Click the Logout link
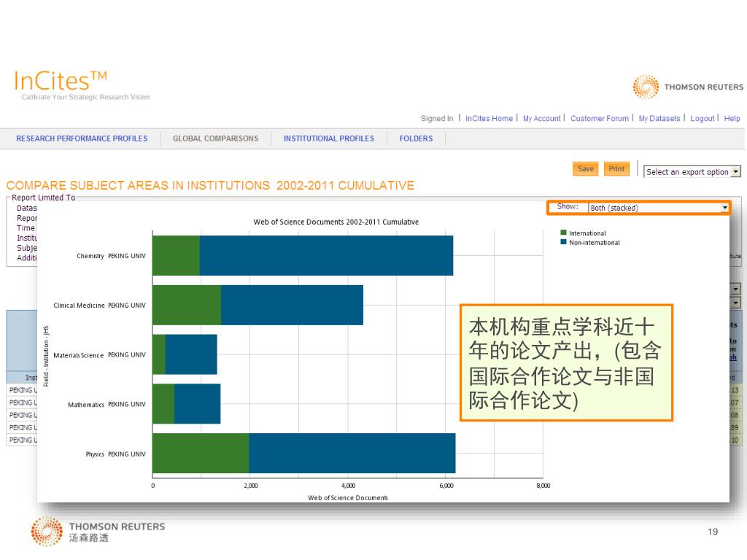 703,119
